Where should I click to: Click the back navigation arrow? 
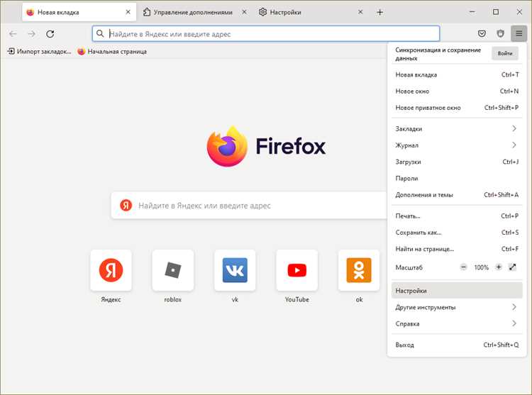[13, 34]
